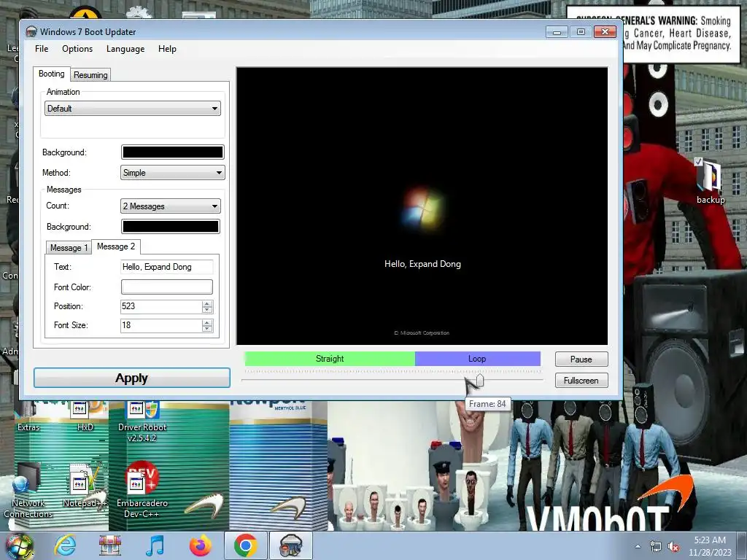
Task: Click the message Text input field
Action: 167,267
